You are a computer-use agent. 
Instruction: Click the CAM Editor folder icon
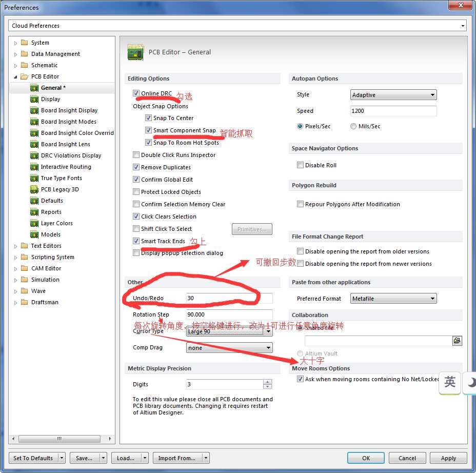click(x=24, y=268)
